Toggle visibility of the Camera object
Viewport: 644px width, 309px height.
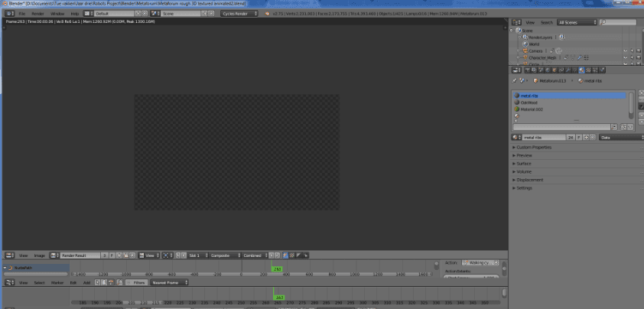623,50
